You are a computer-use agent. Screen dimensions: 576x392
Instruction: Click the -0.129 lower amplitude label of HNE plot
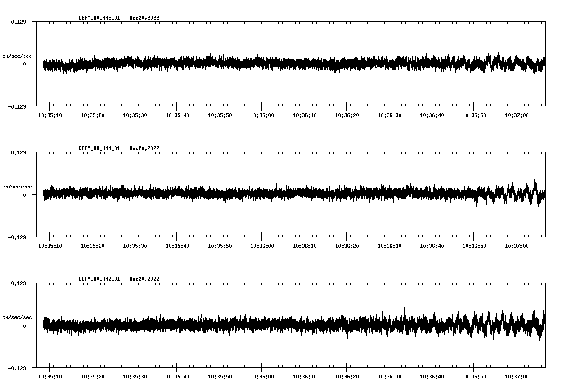point(17,106)
